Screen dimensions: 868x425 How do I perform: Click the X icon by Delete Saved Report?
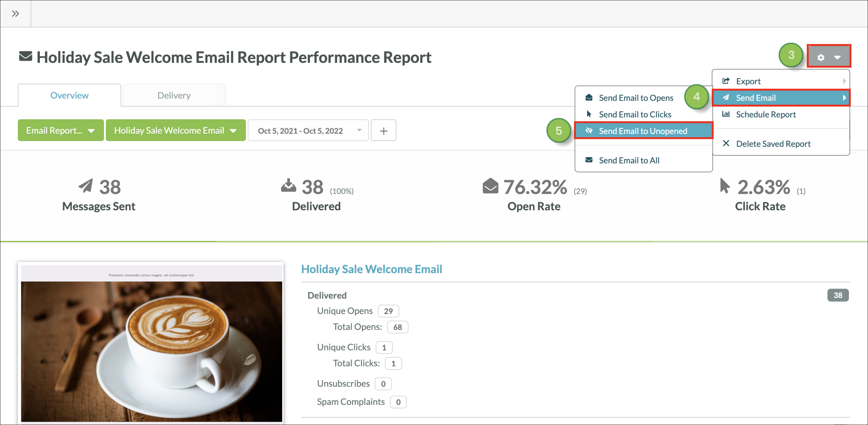726,143
